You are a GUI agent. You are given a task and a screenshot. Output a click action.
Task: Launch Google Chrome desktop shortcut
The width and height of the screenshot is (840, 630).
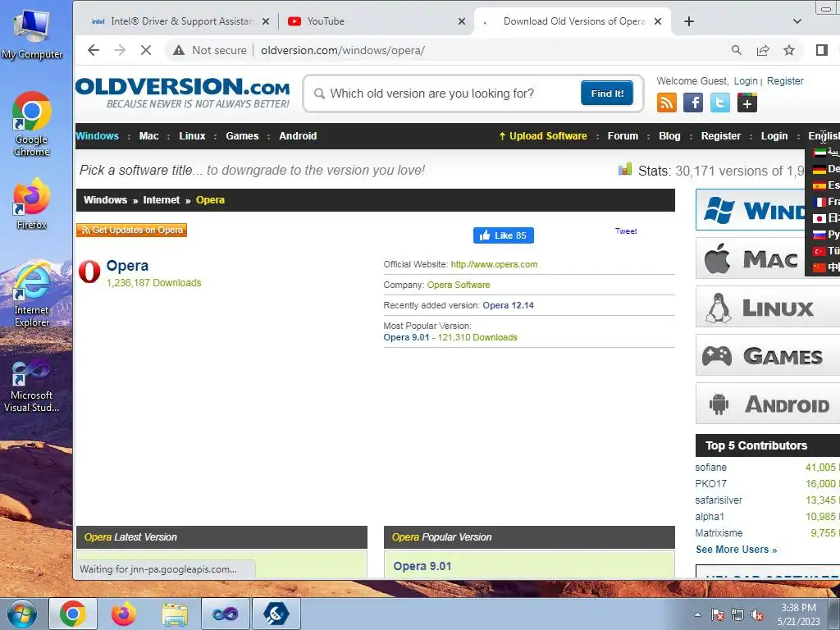coord(32,125)
